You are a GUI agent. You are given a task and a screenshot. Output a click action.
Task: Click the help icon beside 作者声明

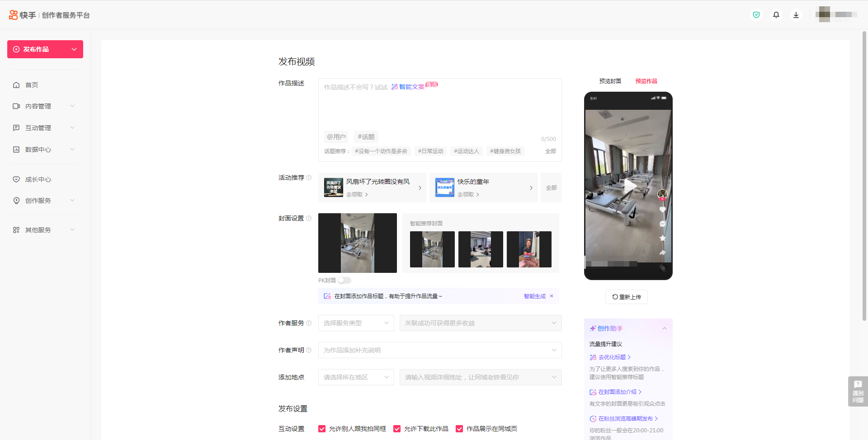pos(309,350)
